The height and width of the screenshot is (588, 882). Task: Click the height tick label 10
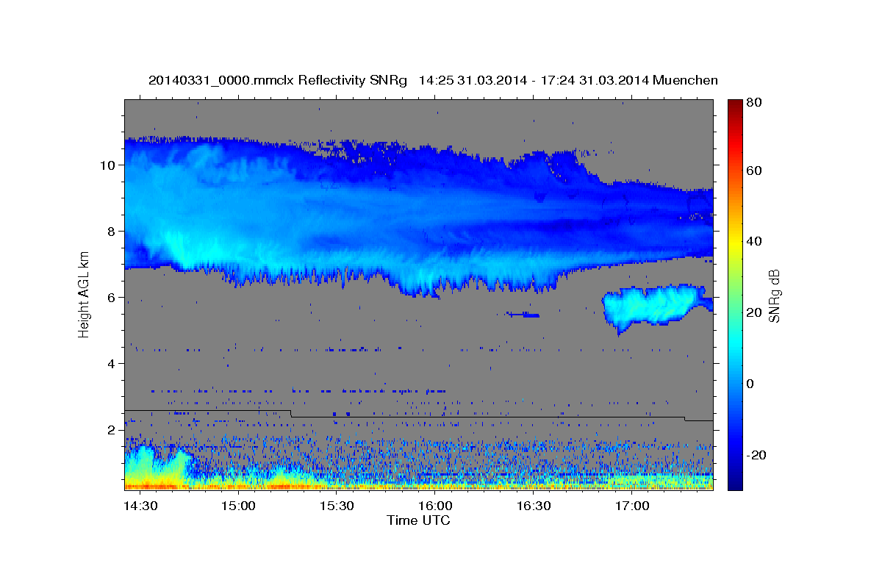tap(107, 165)
